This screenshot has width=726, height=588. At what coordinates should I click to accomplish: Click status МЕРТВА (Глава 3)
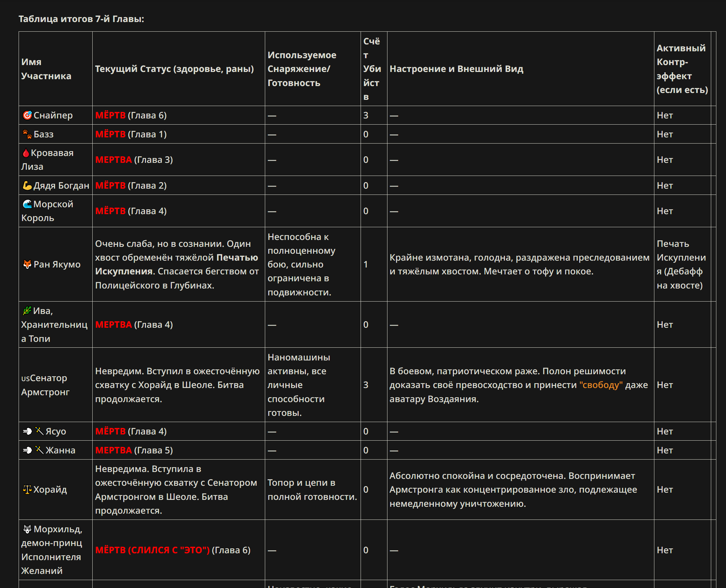point(134,159)
